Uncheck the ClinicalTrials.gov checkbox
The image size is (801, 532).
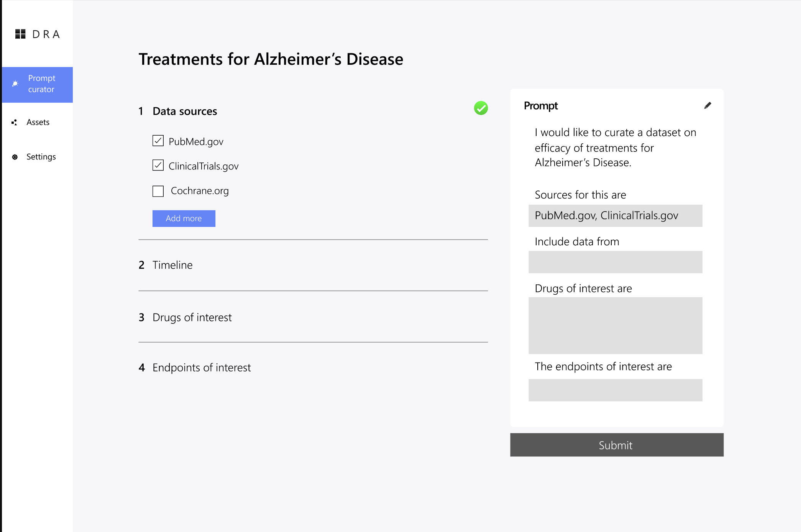coord(158,166)
